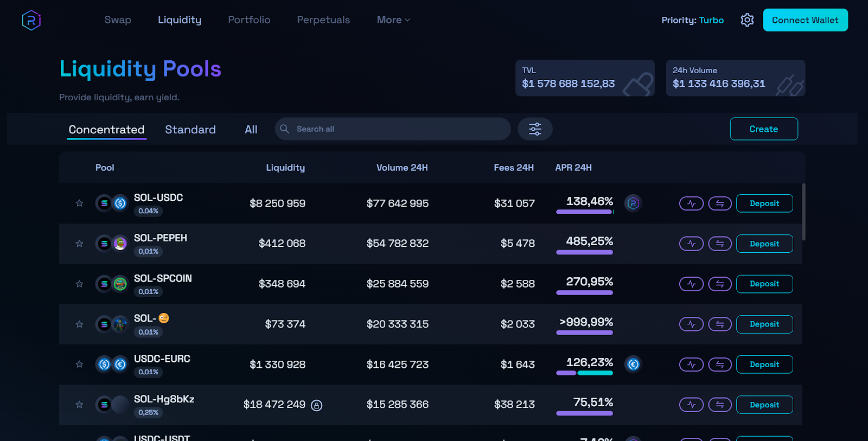868x441 pixels.
Task: Open swap icon for SOL-USDC
Action: pyautogui.click(x=720, y=203)
